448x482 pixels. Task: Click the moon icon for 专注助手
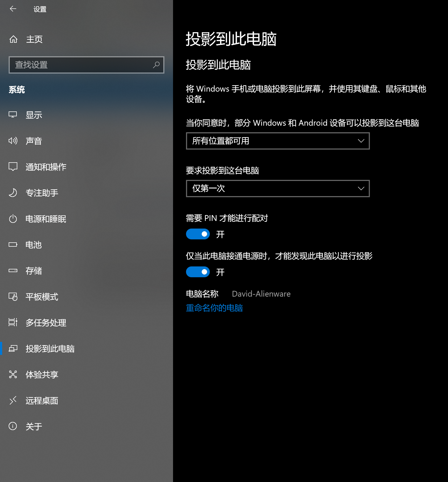(x=13, y=193)
